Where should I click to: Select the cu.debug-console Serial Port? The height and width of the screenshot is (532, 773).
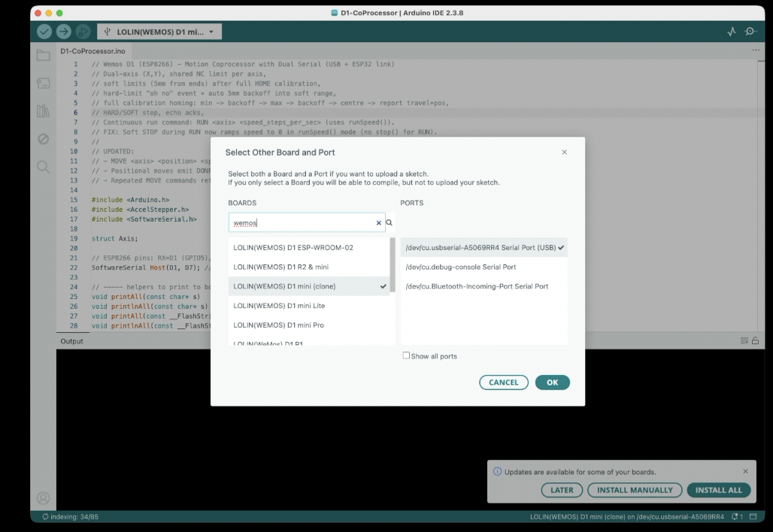point(484,267)
